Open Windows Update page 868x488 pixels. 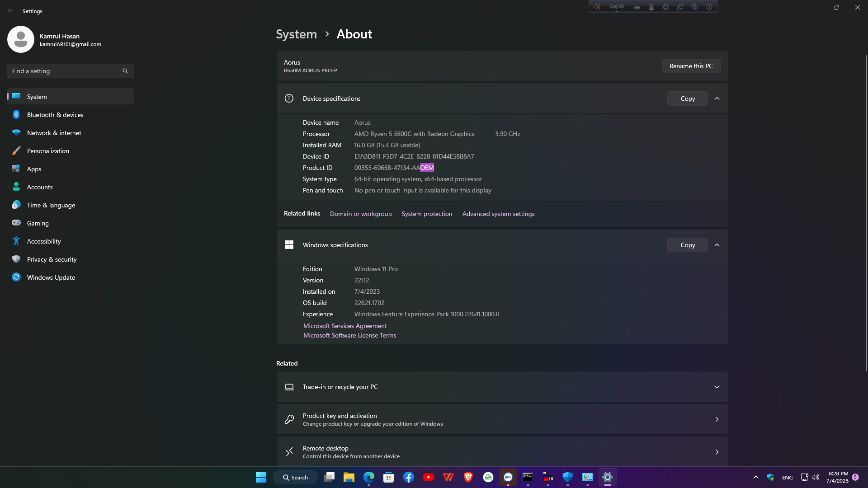51,277
